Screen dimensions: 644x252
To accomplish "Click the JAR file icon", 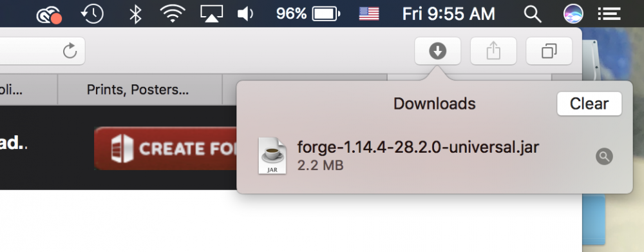I will coord(272,156).
